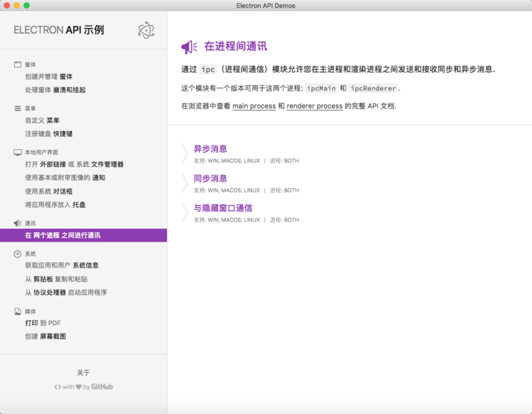Screen dimensions: 532x414
Task: Follow the main process docs link
Action: coord(254,106)
